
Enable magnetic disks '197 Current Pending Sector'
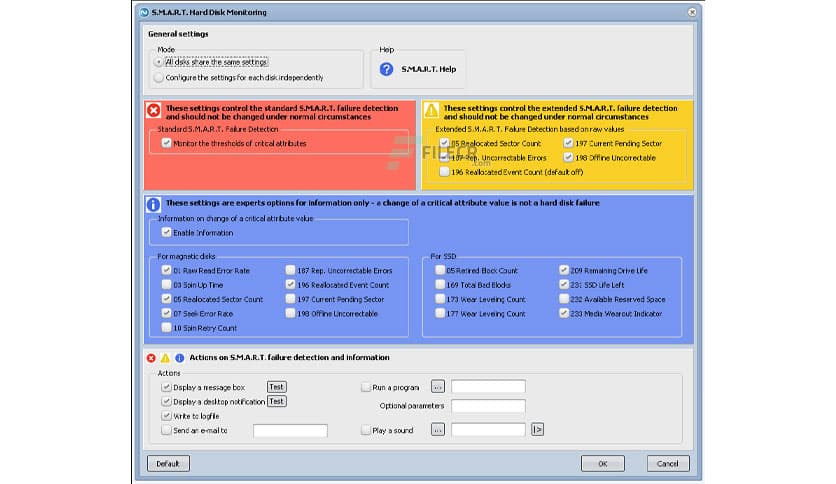pos(290,300)
